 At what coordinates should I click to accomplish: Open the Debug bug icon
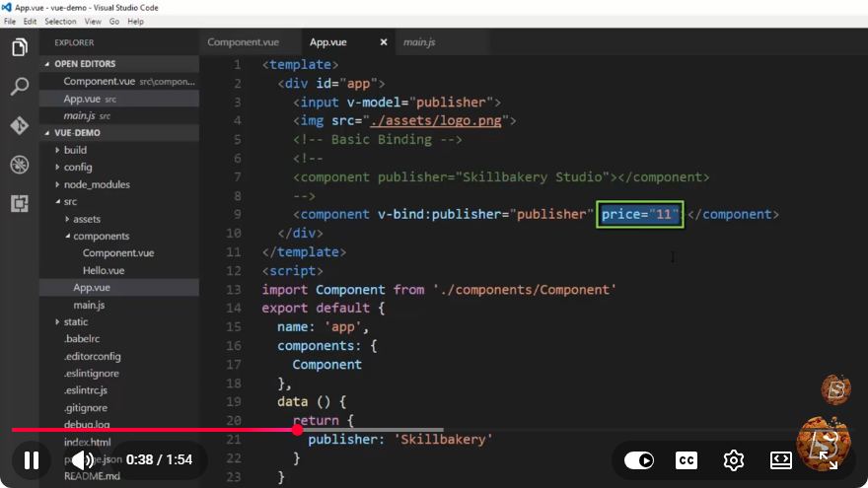click(x=20, y=165)
